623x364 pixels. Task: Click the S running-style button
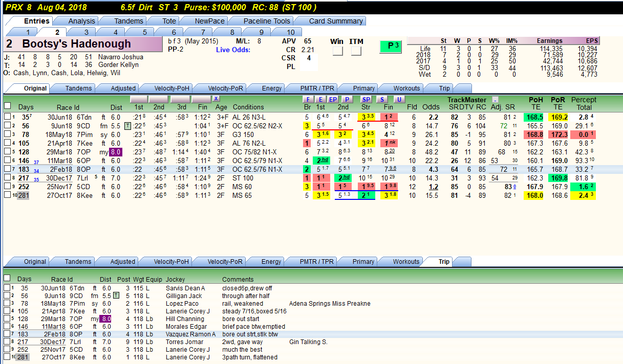382,99
